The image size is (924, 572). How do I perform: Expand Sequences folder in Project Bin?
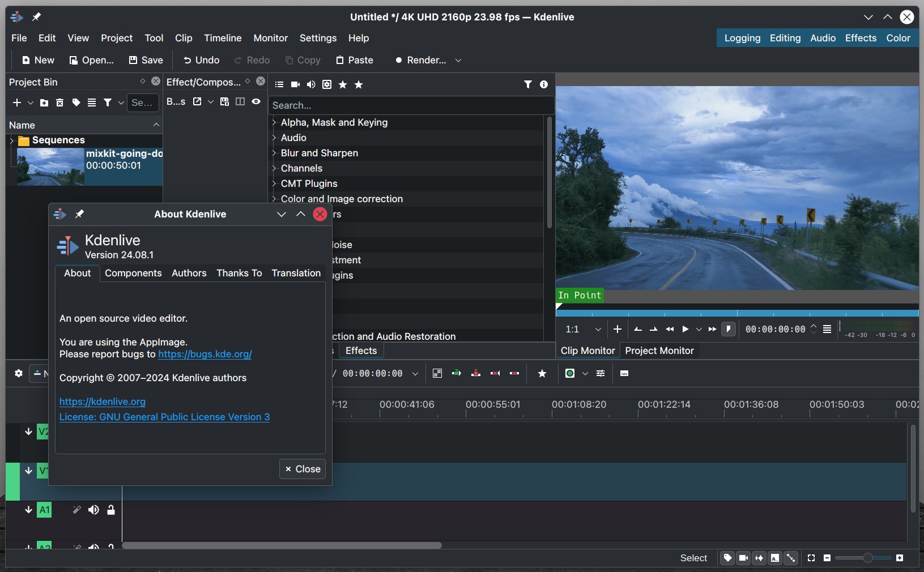(12, 140)
